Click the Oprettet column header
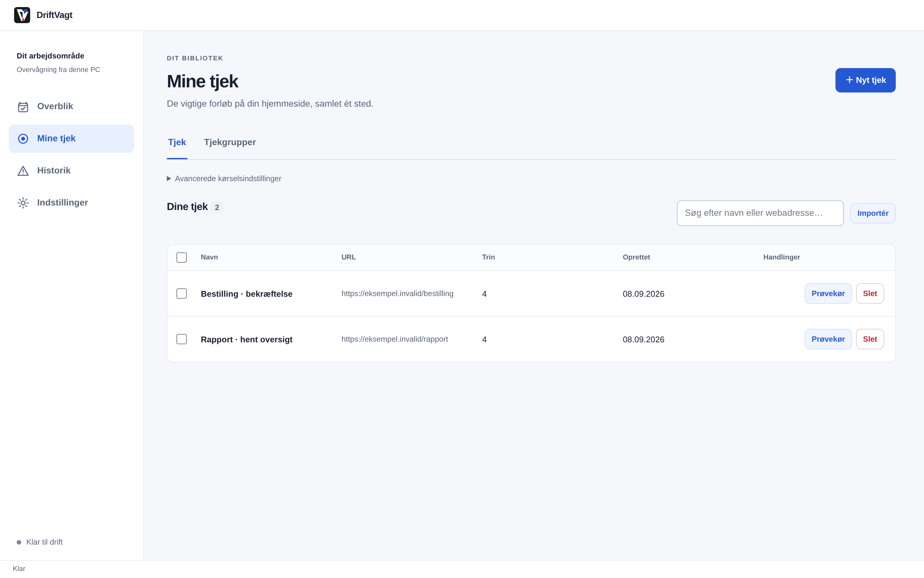Image resolution: width=924 pixels, height=578 pixels. pyautogui.click(x=636, y=257)
